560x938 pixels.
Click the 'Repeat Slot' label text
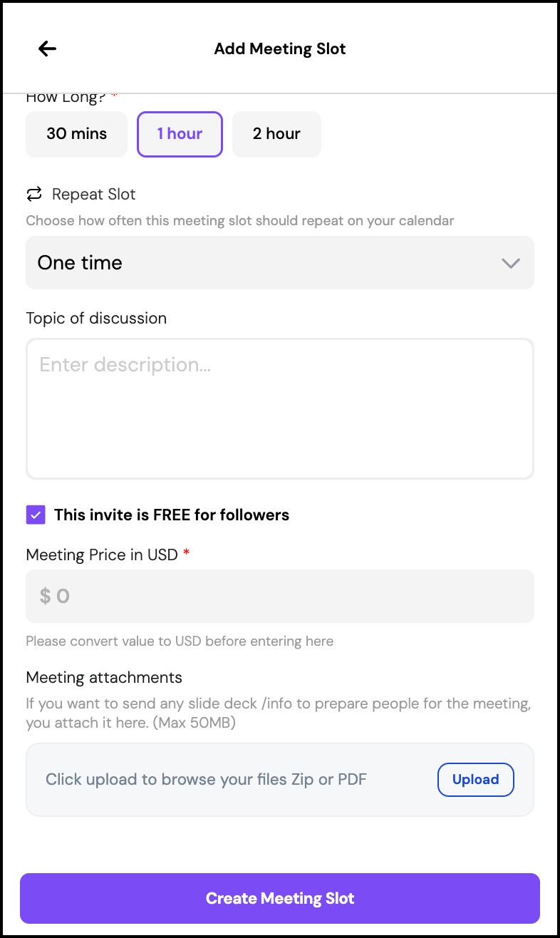tap(93, 194)
